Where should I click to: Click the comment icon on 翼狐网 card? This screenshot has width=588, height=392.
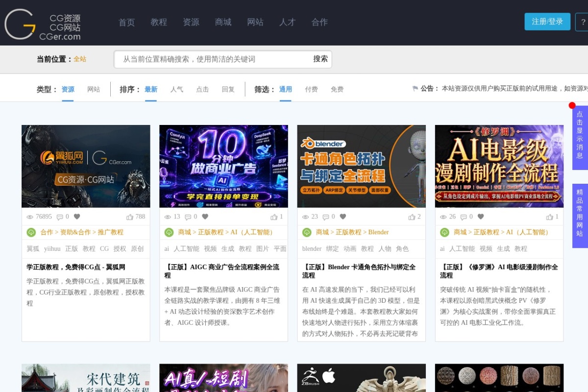pyautogui.click(x=60, y=217)
